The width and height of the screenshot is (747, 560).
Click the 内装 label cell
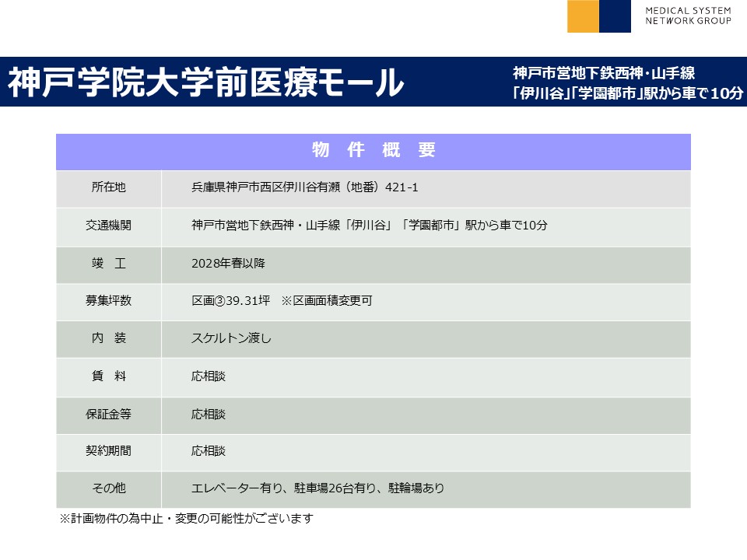109,340
